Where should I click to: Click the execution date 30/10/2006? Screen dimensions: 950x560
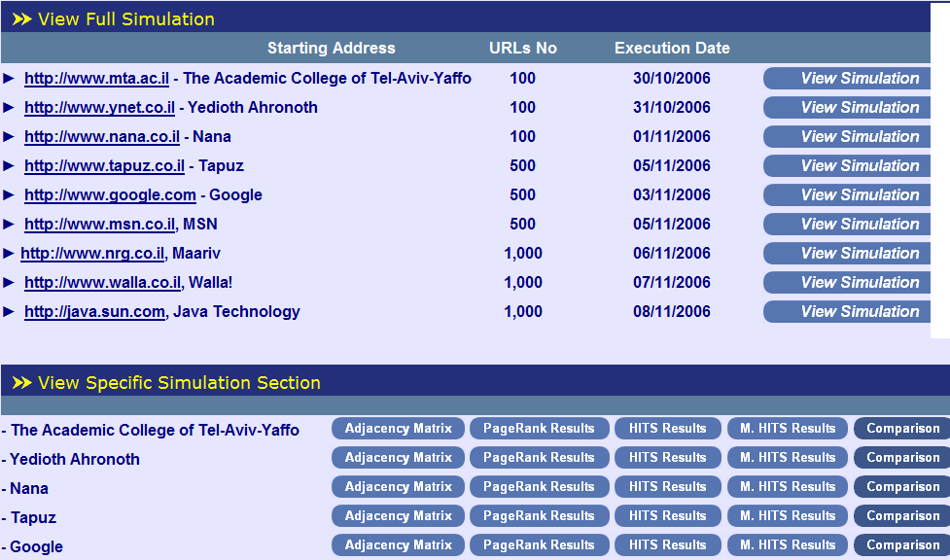[672, 78]
